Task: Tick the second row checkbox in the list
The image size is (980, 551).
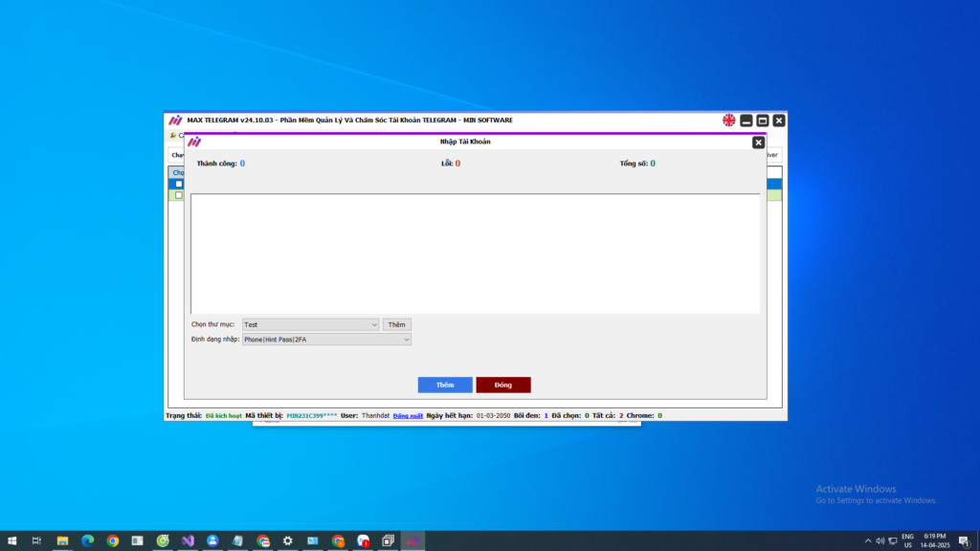Action: tap(178, 195)
